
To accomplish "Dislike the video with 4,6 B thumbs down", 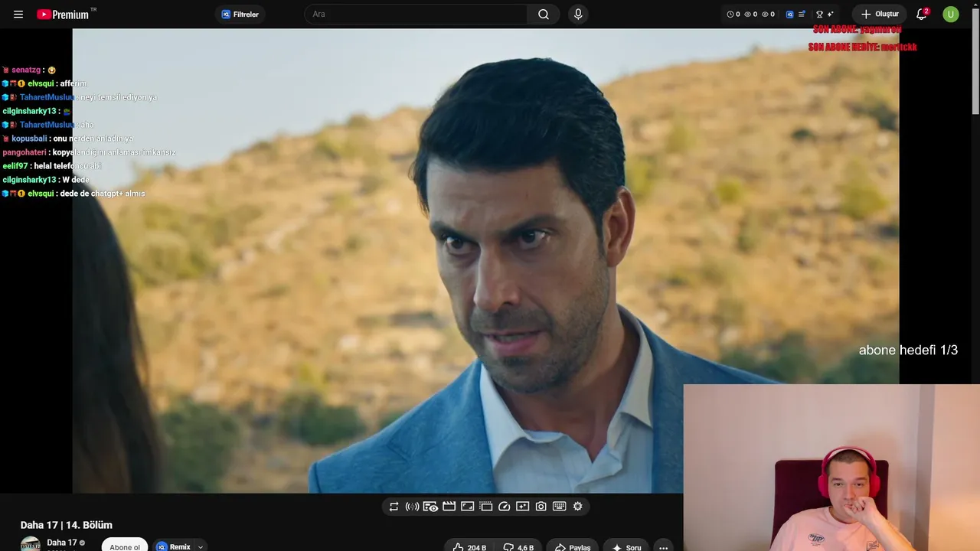I will click(x=518, y=547).
